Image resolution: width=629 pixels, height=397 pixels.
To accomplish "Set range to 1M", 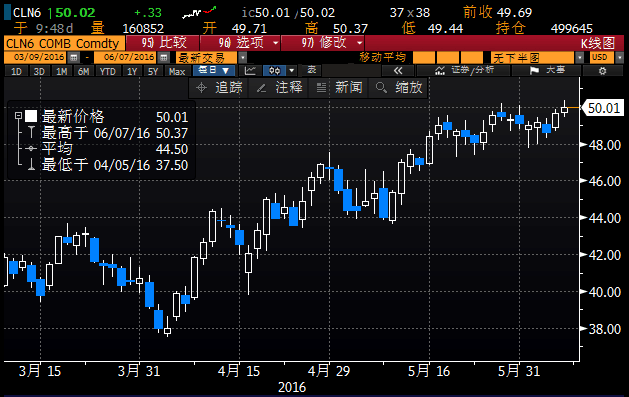I will point(61,71).
